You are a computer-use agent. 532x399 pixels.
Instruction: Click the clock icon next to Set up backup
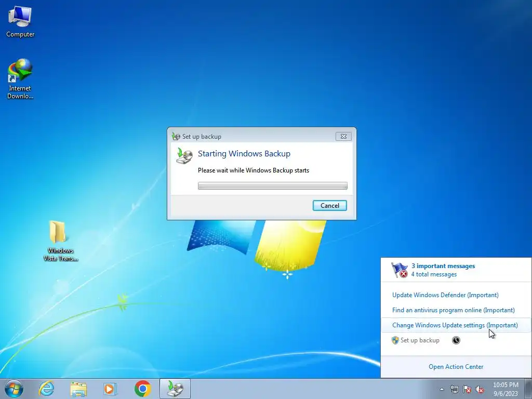point(456,340)
